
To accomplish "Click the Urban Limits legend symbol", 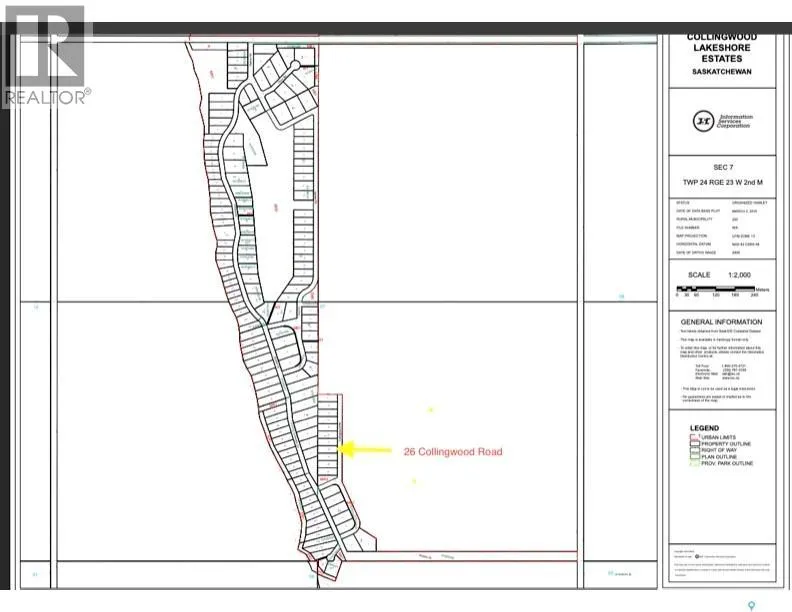I will (695, 437).
